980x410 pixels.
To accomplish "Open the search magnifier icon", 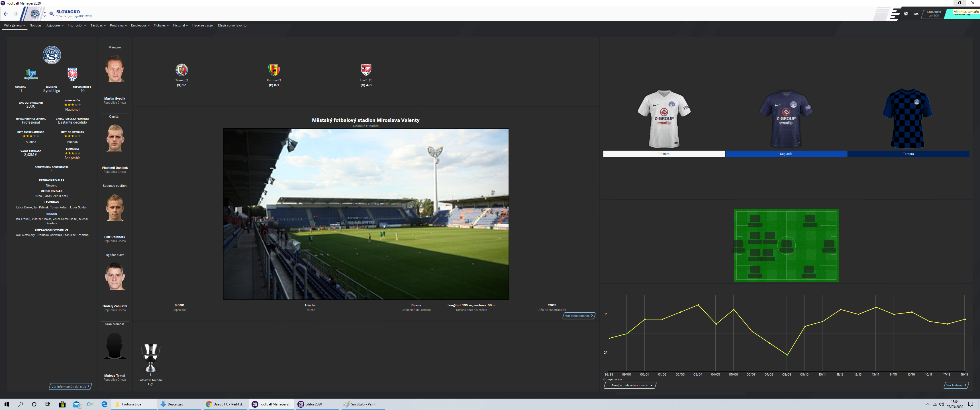I will [x=52, y=14].
